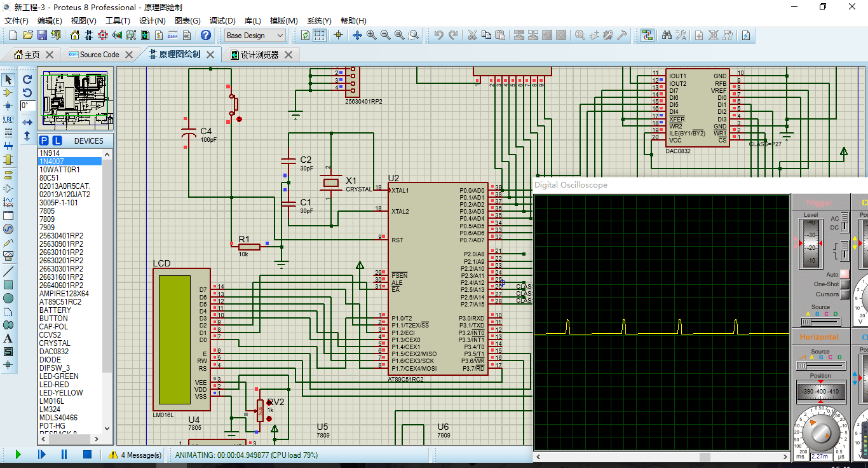Image resolution: width=868 pixels, height=468 pixels.
Task: Click the rotation angle input field
Action: click(x=27, y=106)
